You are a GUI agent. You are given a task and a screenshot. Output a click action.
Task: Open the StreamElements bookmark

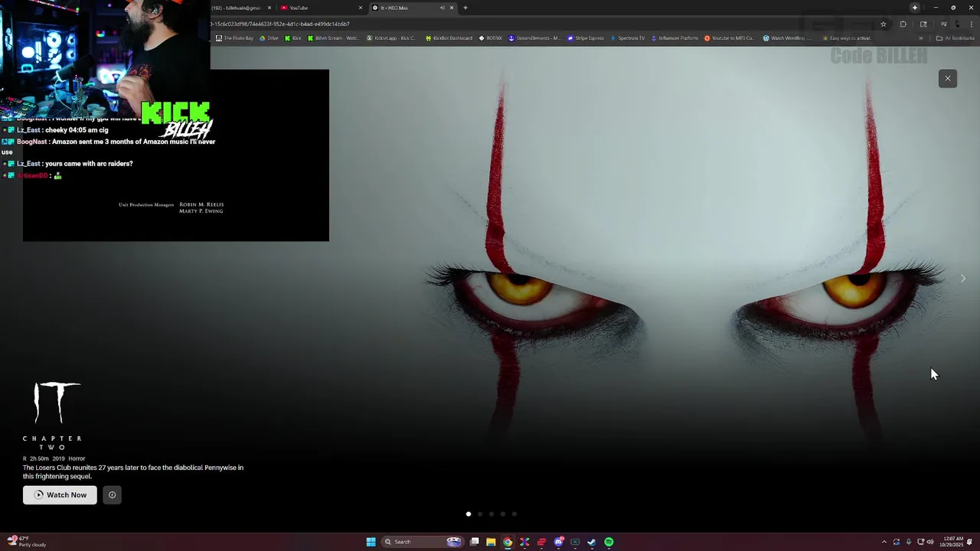[x=534, y=38]
